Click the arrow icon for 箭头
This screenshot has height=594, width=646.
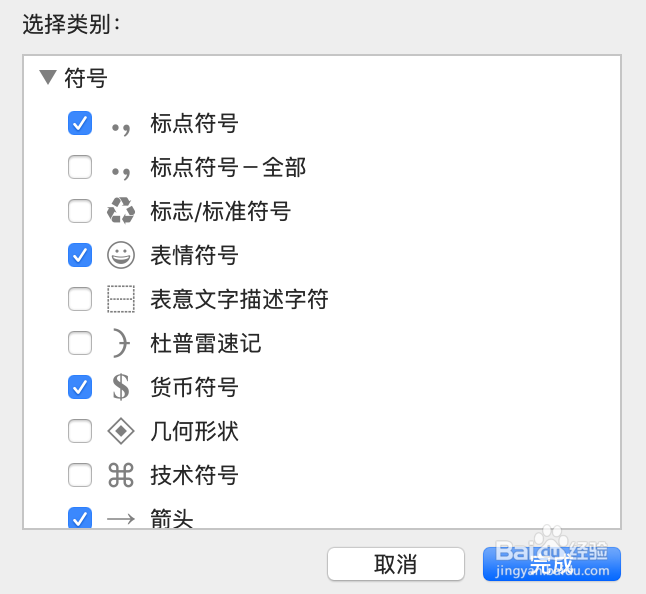121,518
